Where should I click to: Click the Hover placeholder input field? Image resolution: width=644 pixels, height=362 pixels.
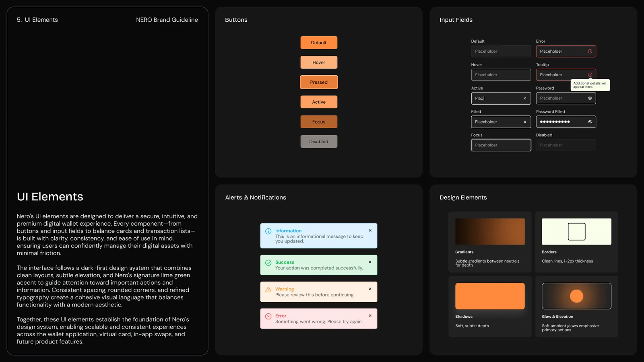pyautogui.click(x=501, y=75)
